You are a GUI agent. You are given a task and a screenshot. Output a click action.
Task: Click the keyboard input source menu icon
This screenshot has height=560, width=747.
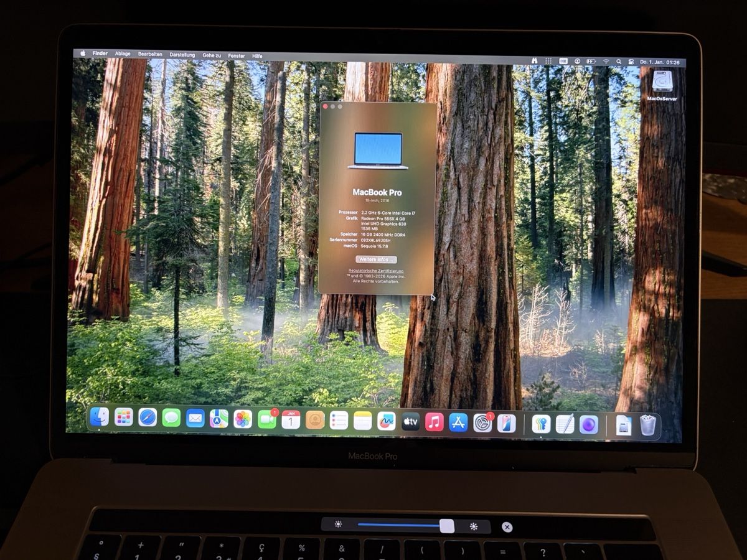tap(563, 61)
